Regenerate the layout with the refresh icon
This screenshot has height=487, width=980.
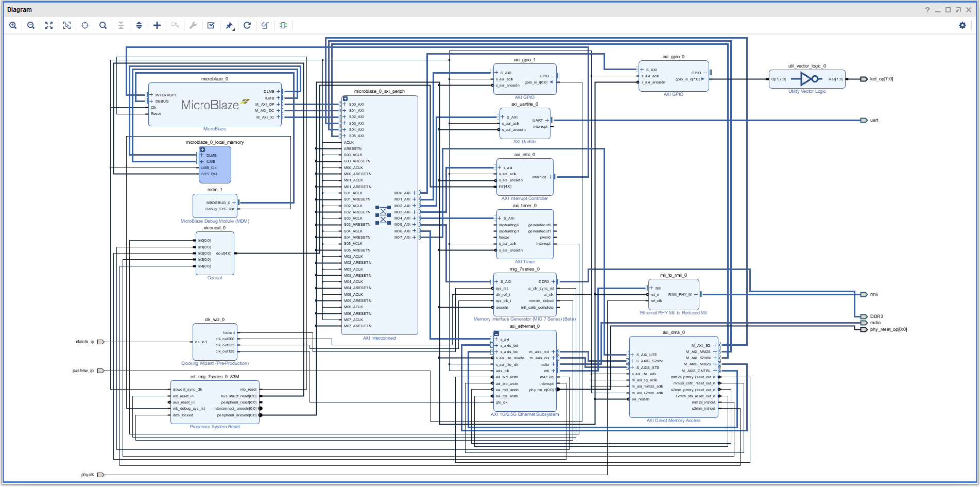(x=247, y=25)
